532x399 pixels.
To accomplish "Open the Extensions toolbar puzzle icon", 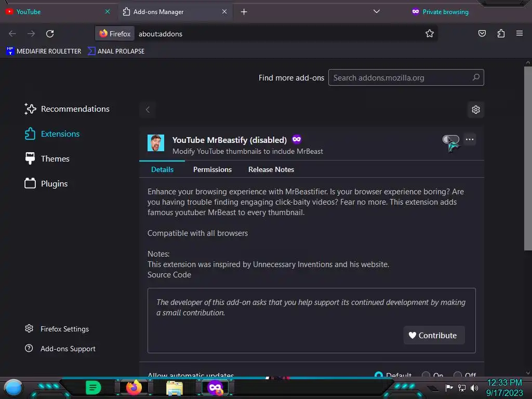I will pyautogui.click(x=501, y=34).
